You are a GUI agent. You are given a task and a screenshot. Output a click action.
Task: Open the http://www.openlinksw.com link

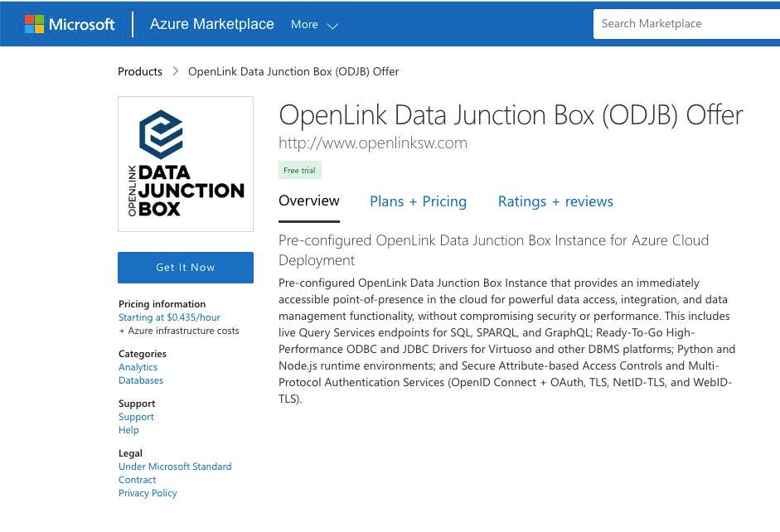pos(373,143)
